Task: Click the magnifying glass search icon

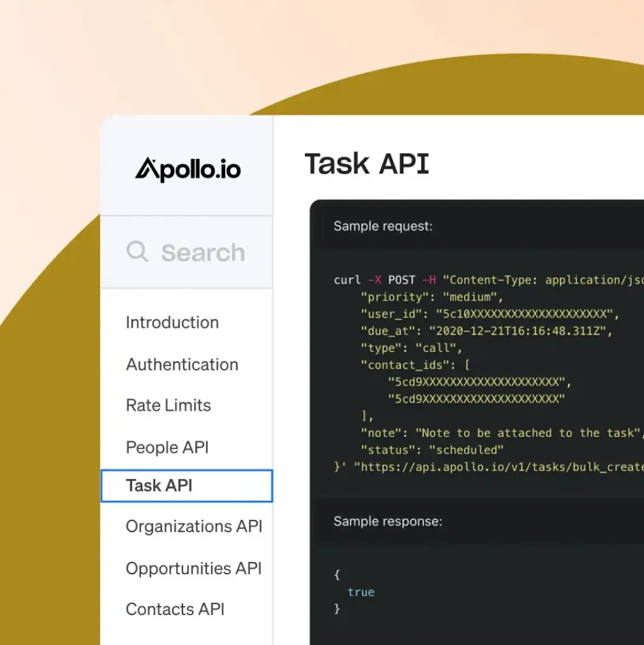Action: [137, 252]
